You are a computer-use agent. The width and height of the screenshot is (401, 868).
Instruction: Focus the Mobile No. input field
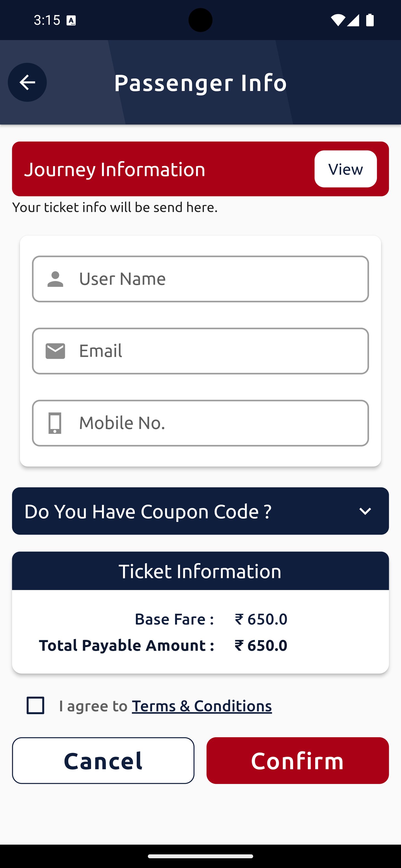(x=200, y=423)
